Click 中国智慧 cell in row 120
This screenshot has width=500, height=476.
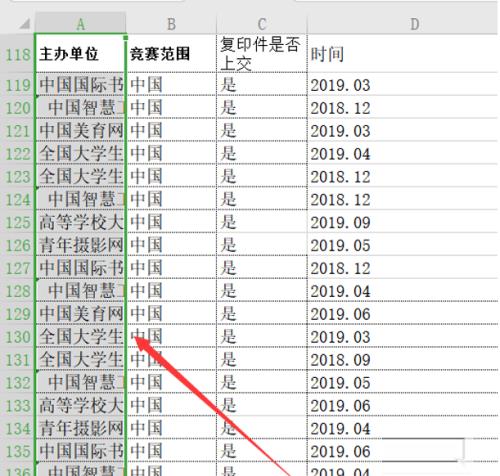tap(80, 108)
